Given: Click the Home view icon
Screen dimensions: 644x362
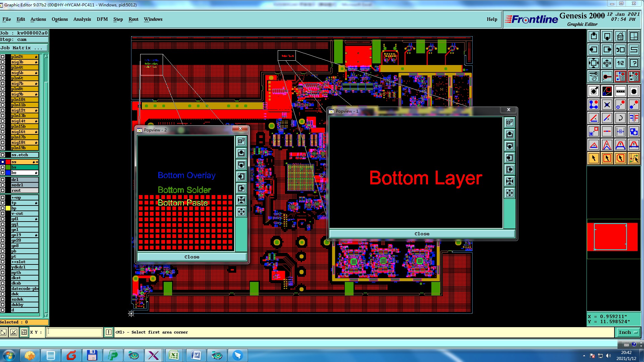Looking at the screenshot, I should pos(620,36).
